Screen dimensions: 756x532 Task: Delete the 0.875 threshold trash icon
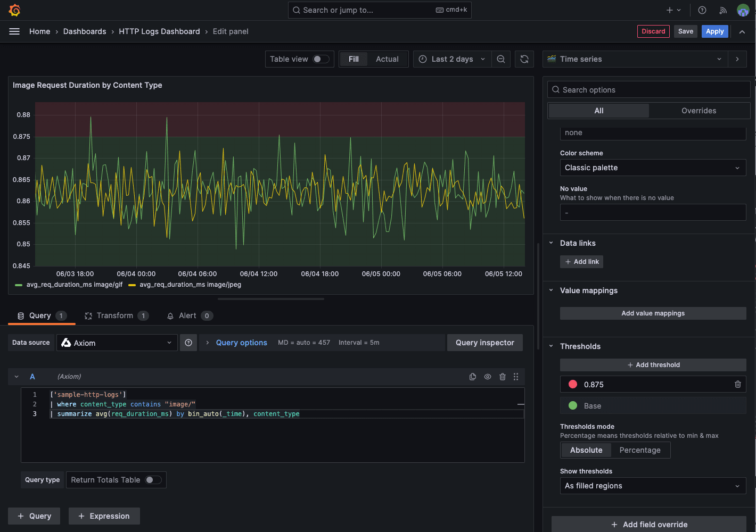(x=738, y=384)
